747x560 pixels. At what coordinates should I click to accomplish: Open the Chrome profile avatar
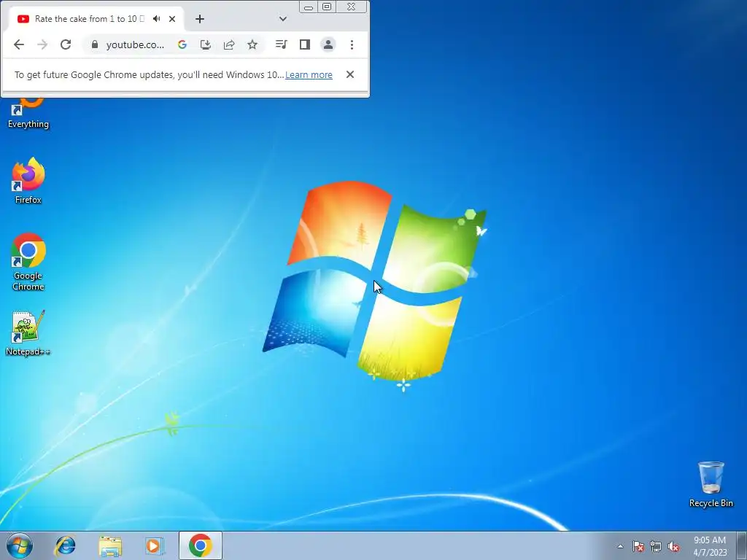tap(328, 44)
